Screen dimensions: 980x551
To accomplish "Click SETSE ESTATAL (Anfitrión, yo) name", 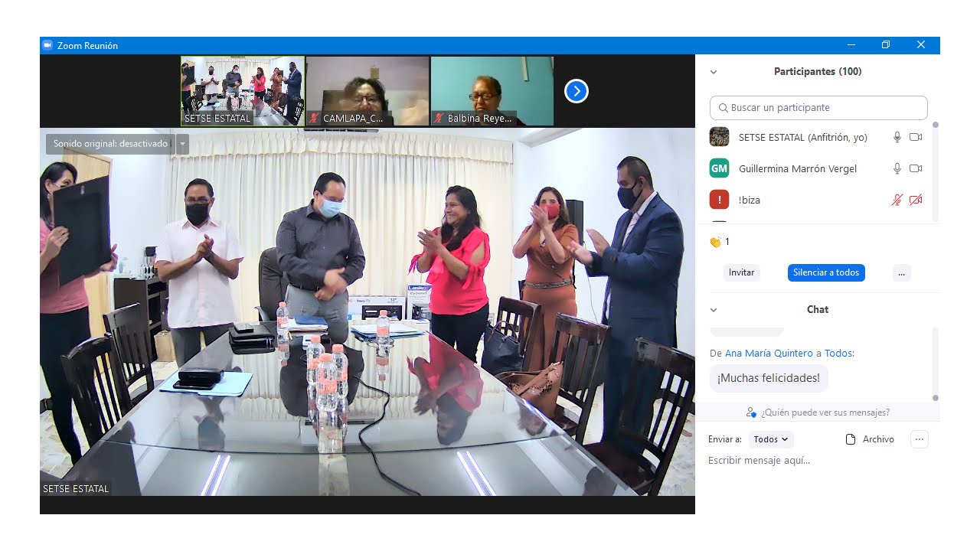I will pyautogui.click(x=803, y=138).
